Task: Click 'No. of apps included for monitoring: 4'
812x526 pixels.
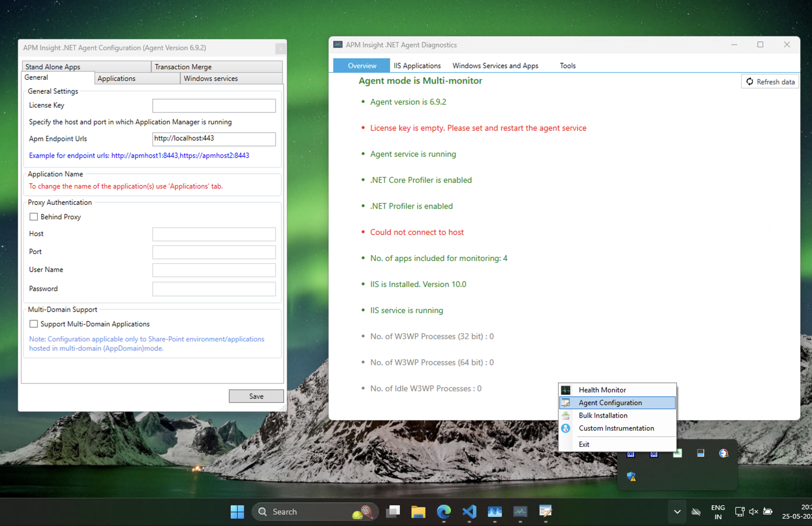Action: click(x=439, y=258)
